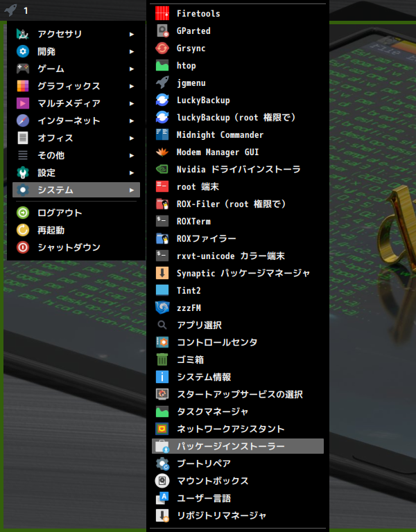416x532 pixels.
Task: Click the GParted disk icon
Action: click(162, 31)
